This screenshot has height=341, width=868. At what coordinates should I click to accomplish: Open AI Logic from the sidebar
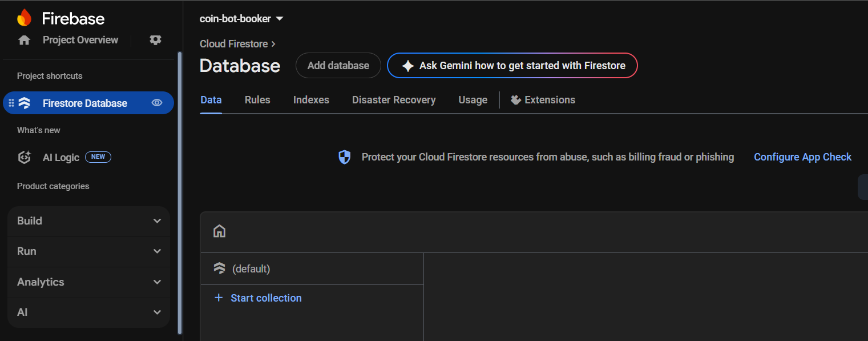61,157
